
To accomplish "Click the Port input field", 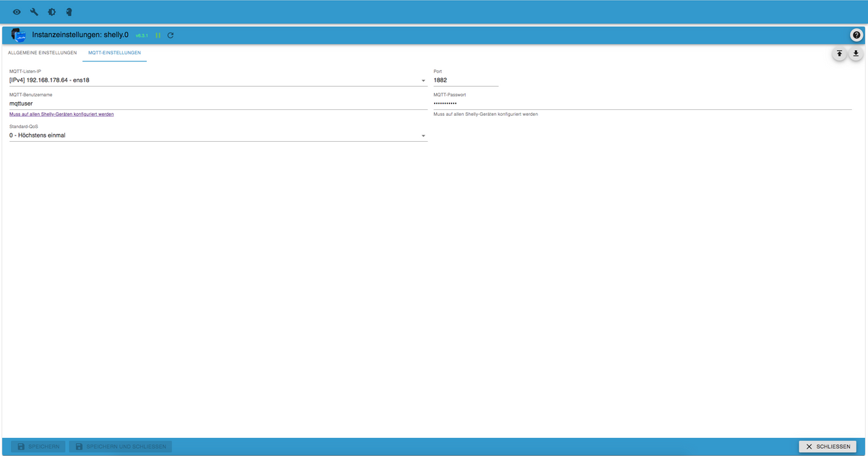I will [x=466, y=80].
